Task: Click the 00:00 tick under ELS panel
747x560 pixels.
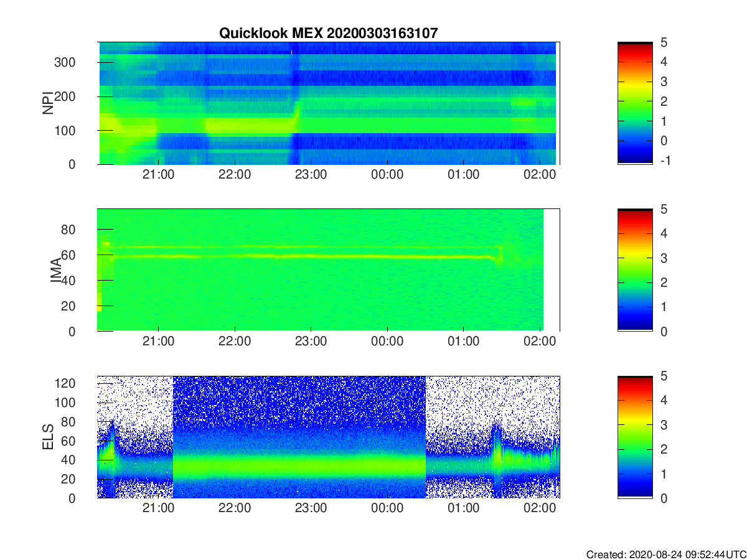Action: pyautogui.click(x=387, y=508)
